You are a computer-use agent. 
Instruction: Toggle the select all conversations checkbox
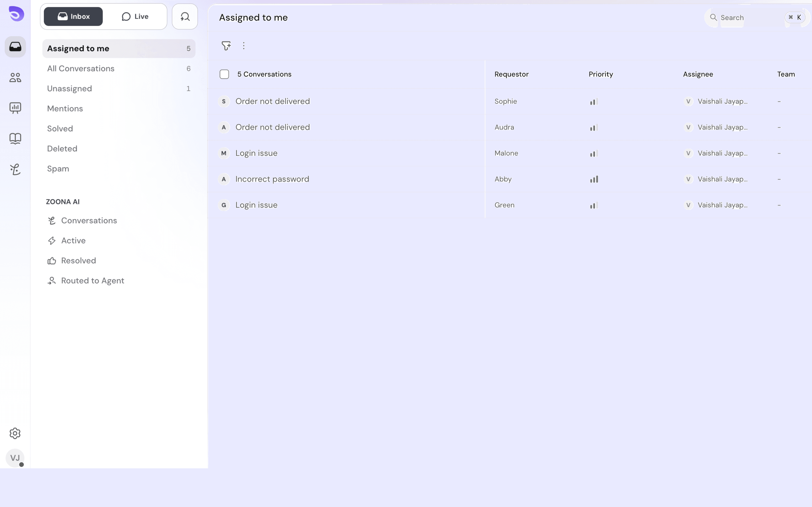(224, 74)
